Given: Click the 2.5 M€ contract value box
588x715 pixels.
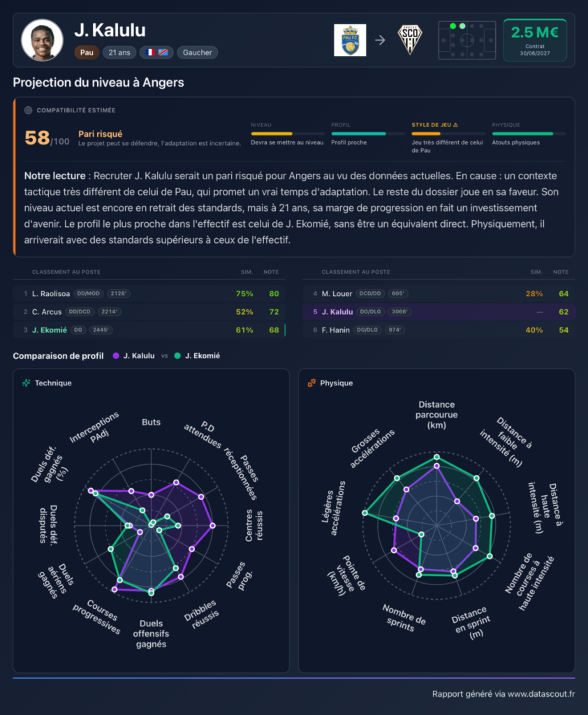Looking at the screenshot, I should (x=535, y=40).
